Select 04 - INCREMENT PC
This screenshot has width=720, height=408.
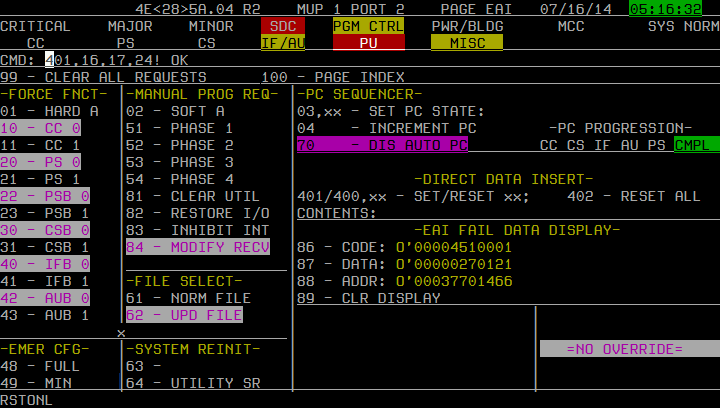click(387, 128)
